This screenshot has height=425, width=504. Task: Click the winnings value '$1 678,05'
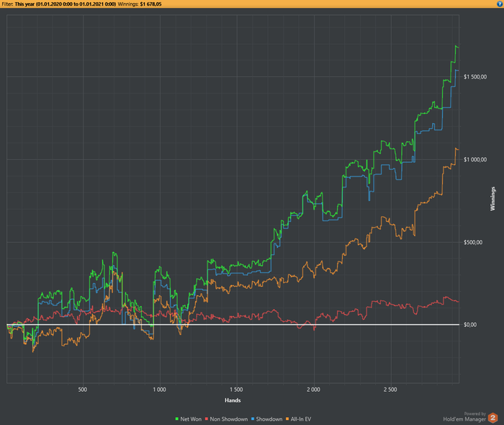[150, 4]
